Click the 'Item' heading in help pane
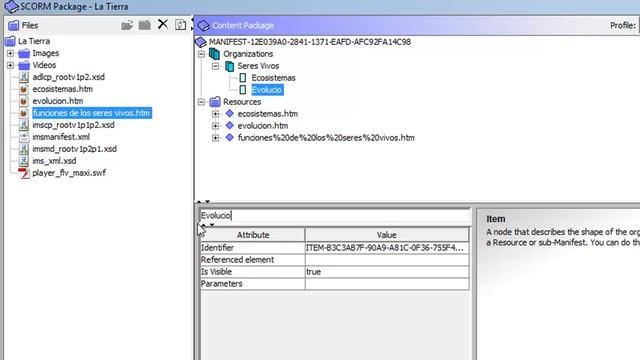 [496, 219]
